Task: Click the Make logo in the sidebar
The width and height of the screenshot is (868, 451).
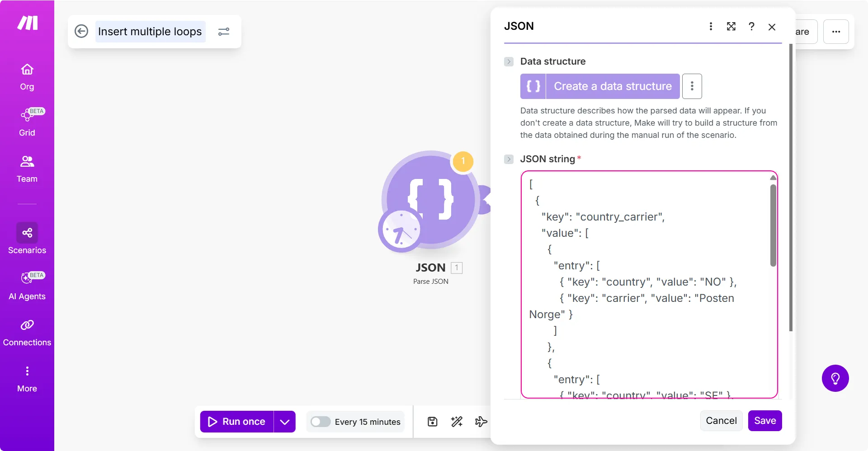Action: (27, 23)
